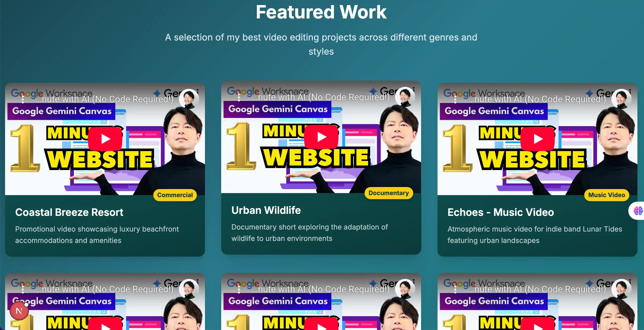Play the Echoes Music Video embed
The image size is (644, 330).
(538, 139)
